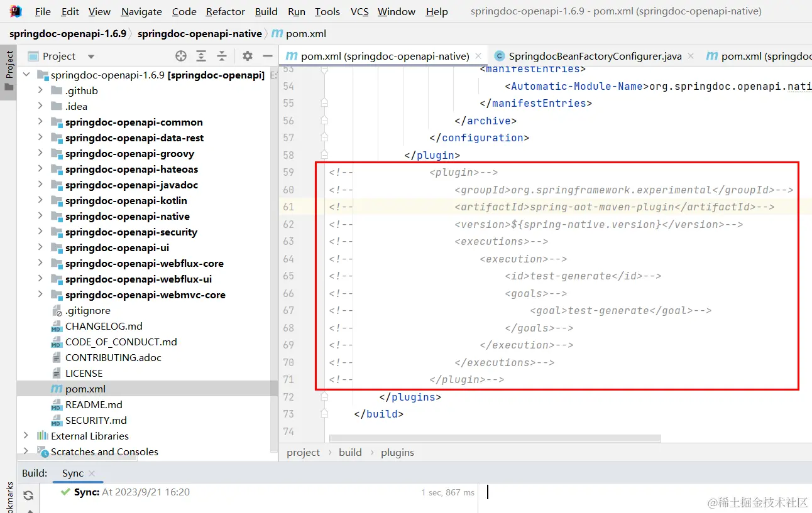Click the 'build' breadcrumb below editor

[350, 452]
